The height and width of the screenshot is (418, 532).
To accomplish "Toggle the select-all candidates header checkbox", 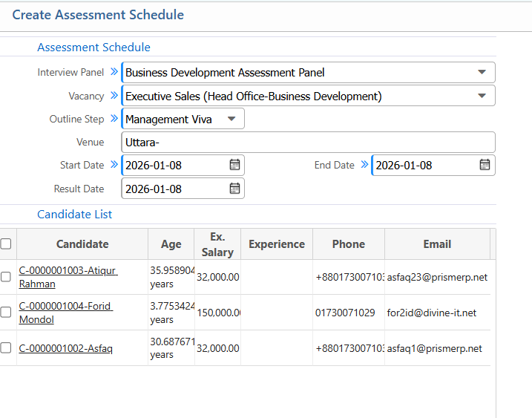I will [x=6, y=244].
